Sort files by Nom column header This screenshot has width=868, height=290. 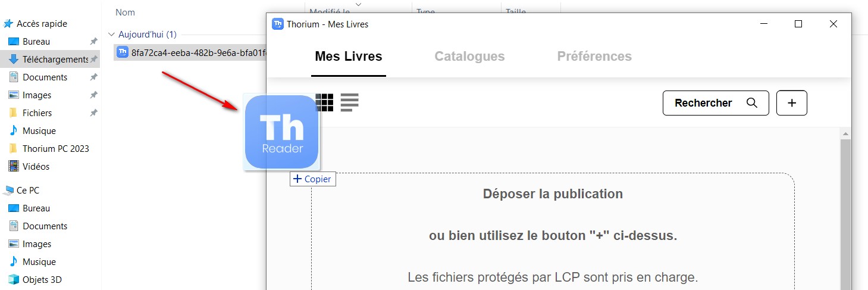pos(125,12)
